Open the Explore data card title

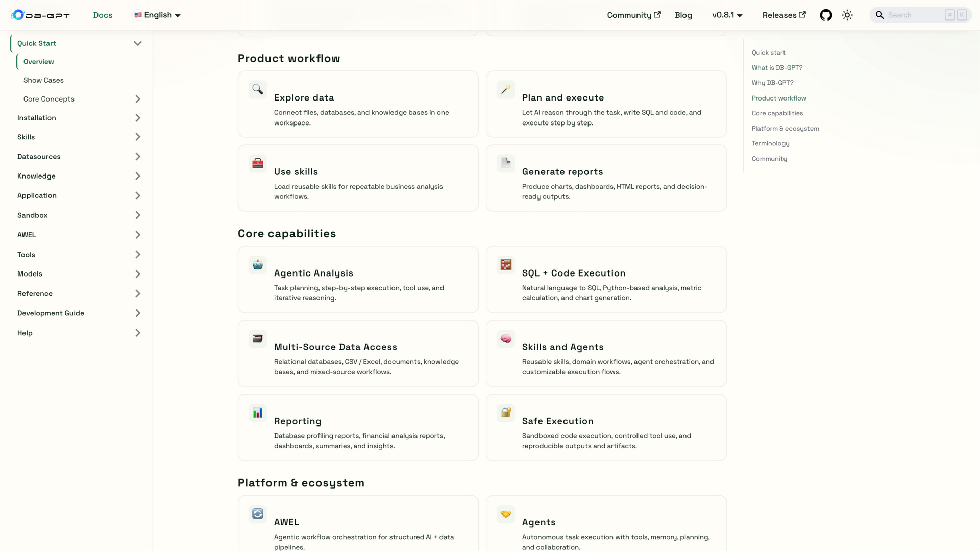tap(304, 97)
